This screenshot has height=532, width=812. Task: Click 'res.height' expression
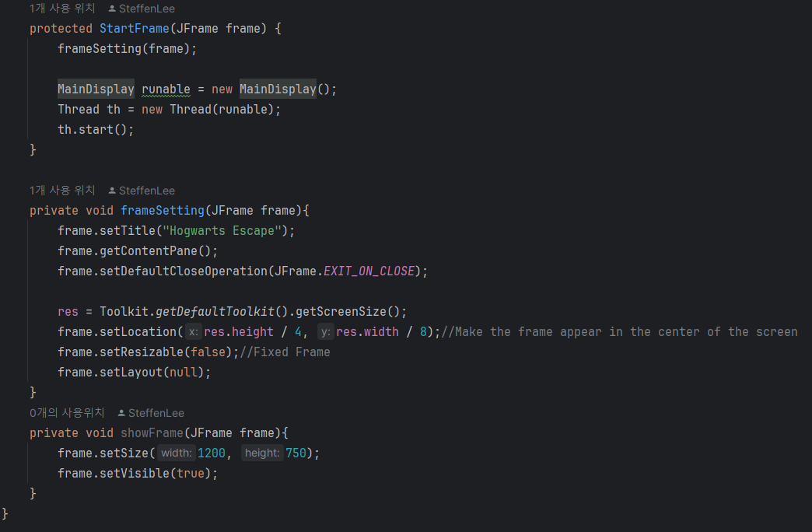239,331
